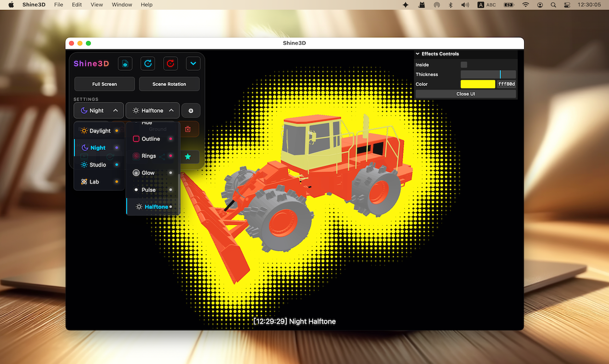Select the Daylight environment sun icon
This screenshot has width=609, height=364.
[84, 130]
